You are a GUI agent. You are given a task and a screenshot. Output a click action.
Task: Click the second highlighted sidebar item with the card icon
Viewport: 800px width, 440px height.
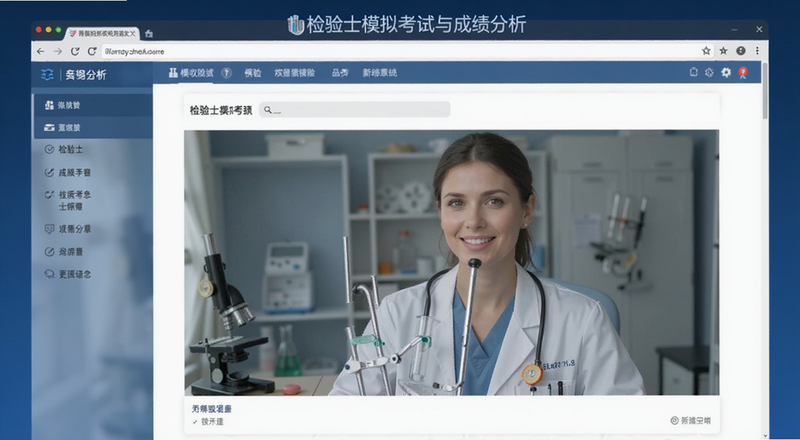pos(93,128)
